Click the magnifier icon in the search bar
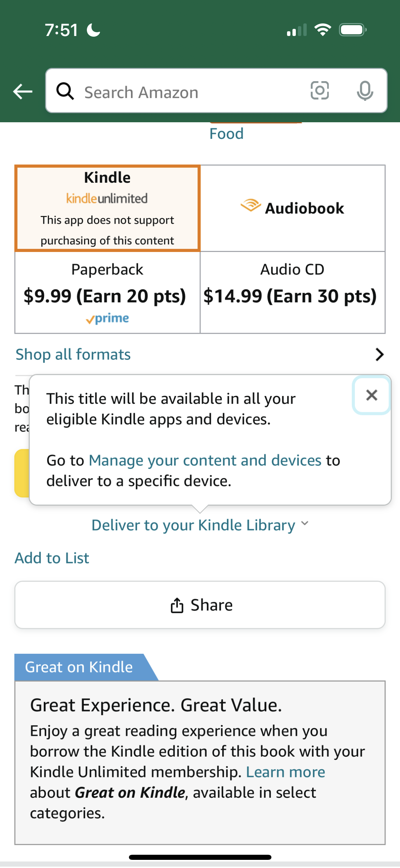400x868 pixels. (65, 91)
